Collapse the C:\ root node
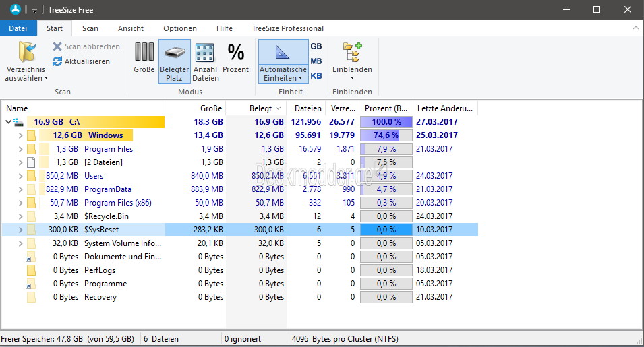This screenshot has height=347, width=644. click(x=8, y=122)
